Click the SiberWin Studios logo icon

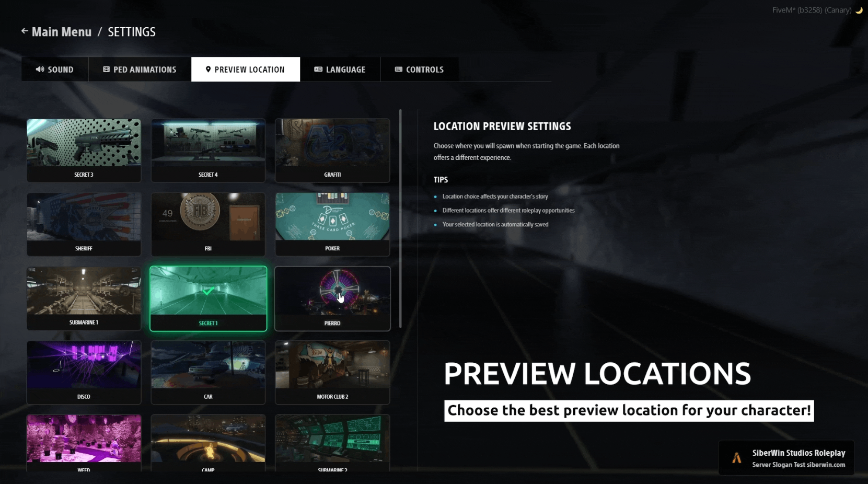(x=736, y=458)
